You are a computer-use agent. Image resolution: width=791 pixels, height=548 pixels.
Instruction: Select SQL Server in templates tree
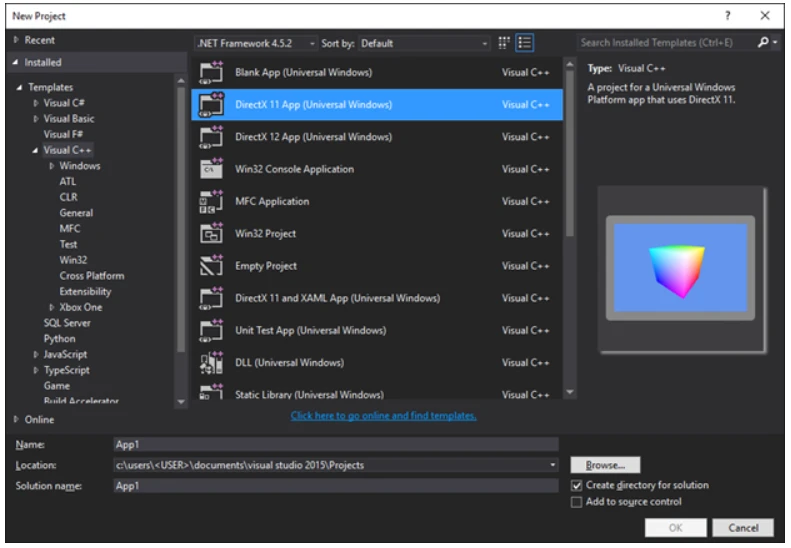point(67,323)
